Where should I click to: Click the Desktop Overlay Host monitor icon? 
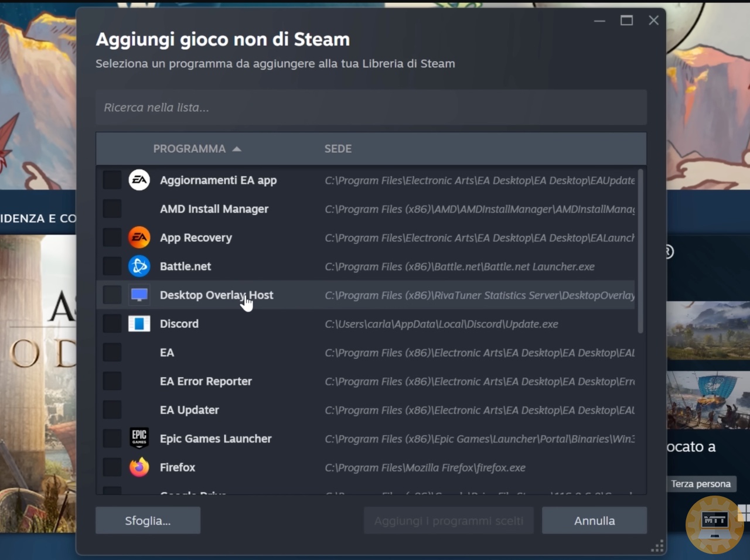coord(139,295)
